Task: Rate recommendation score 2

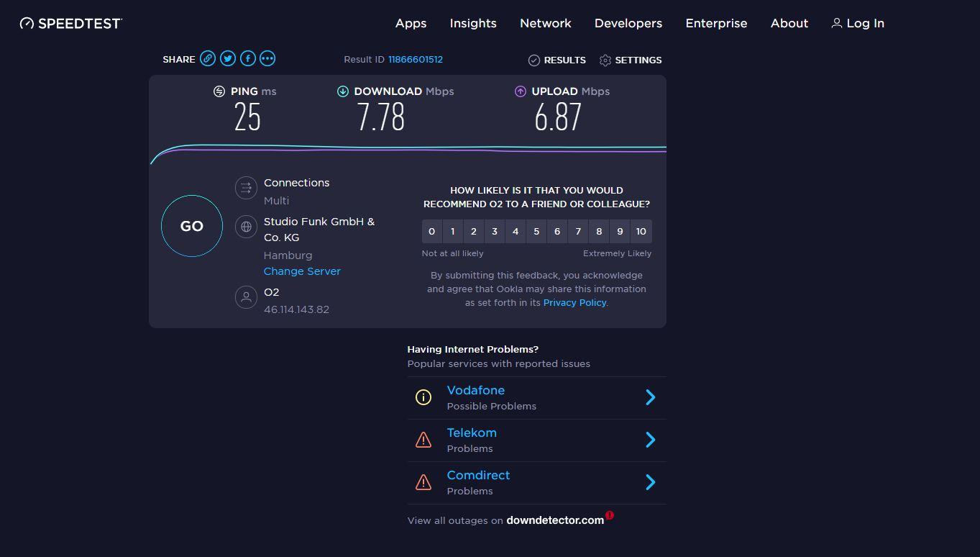Action: 473,232
